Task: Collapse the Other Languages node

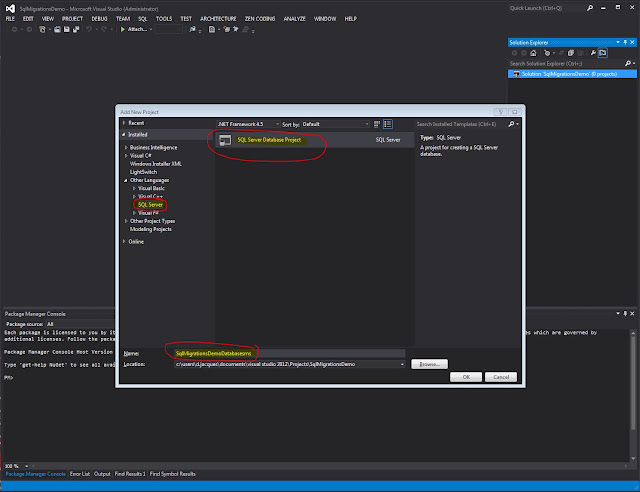Action: tap(126, 180)
